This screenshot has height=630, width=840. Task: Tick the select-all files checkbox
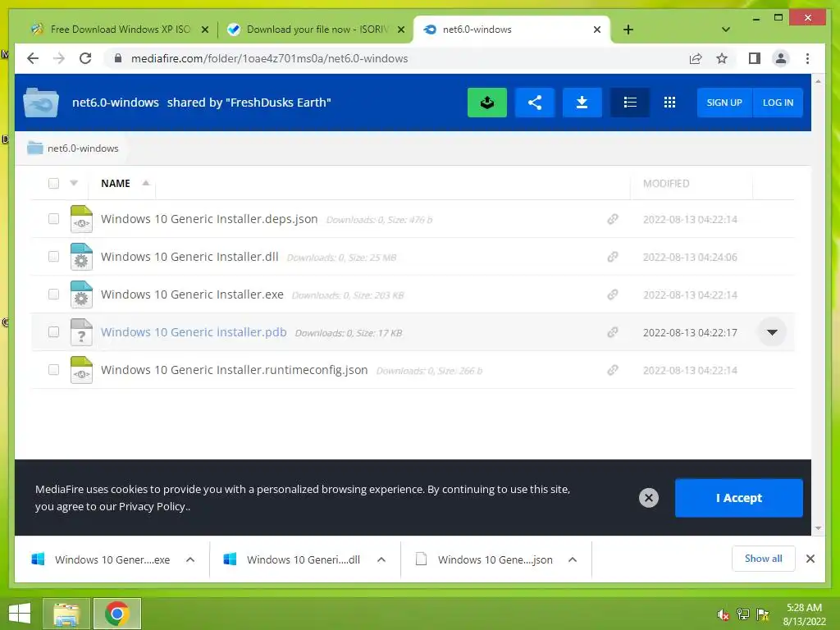coord(53,183)
